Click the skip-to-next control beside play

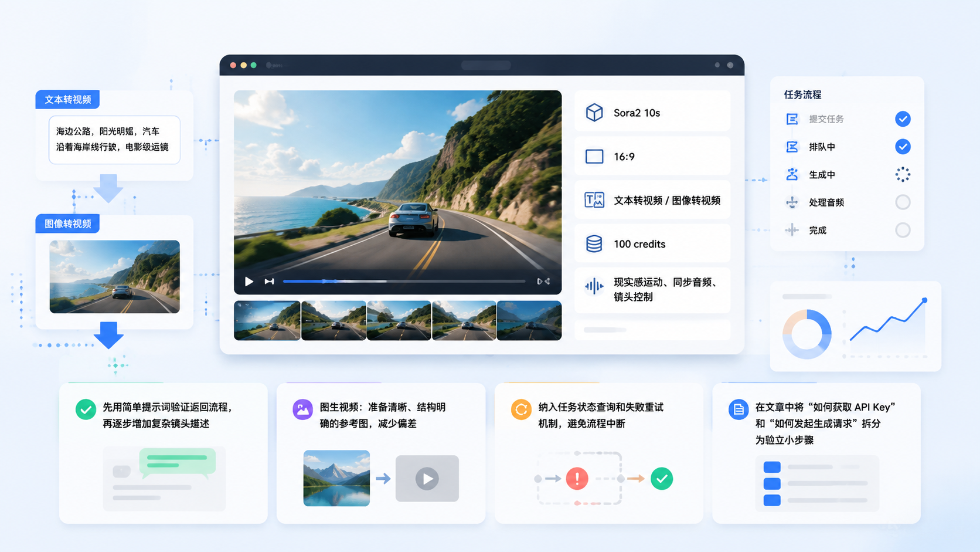[x=269, y=282]
